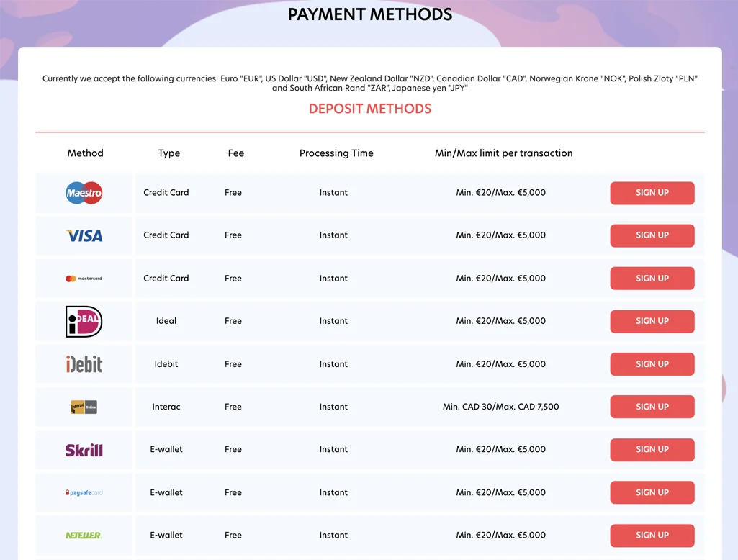Click the 'Ideal' type cell
738x560 pixels.
tap(166, 321)
